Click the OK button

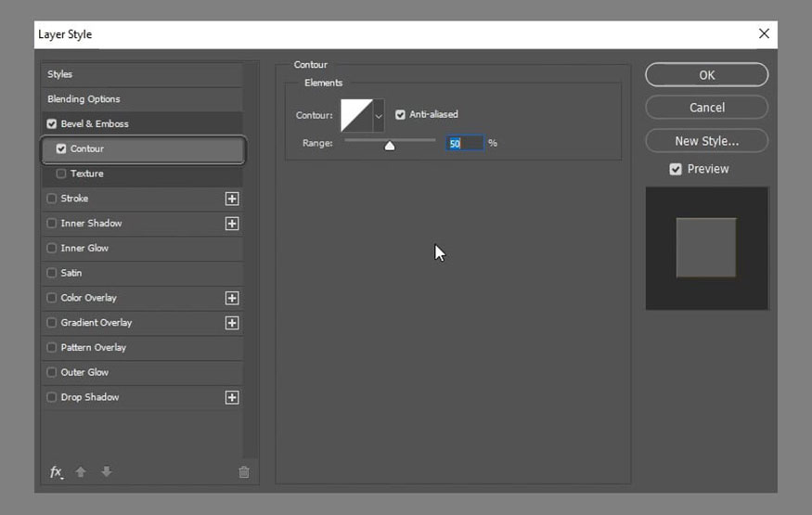tap(707, 75)
